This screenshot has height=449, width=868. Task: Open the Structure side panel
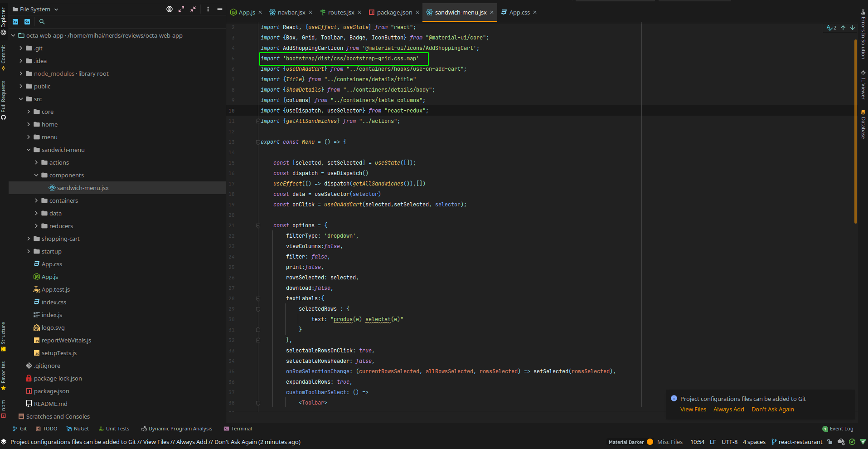pyautogui.click(x=4, y=337)
